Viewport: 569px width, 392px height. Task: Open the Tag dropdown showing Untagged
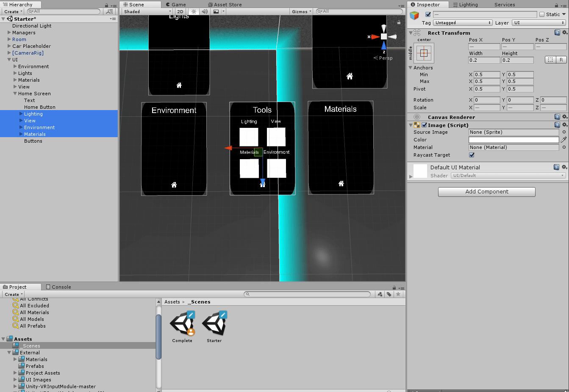pyautogui.click(x=463, y=23)
